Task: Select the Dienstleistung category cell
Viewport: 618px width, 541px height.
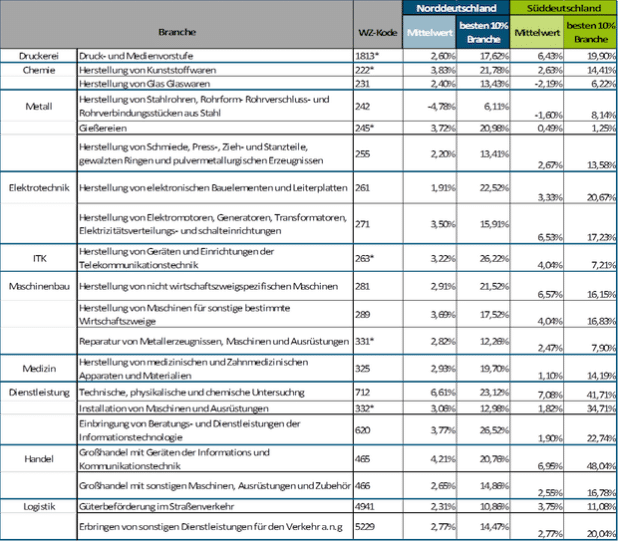Action: 38,391
